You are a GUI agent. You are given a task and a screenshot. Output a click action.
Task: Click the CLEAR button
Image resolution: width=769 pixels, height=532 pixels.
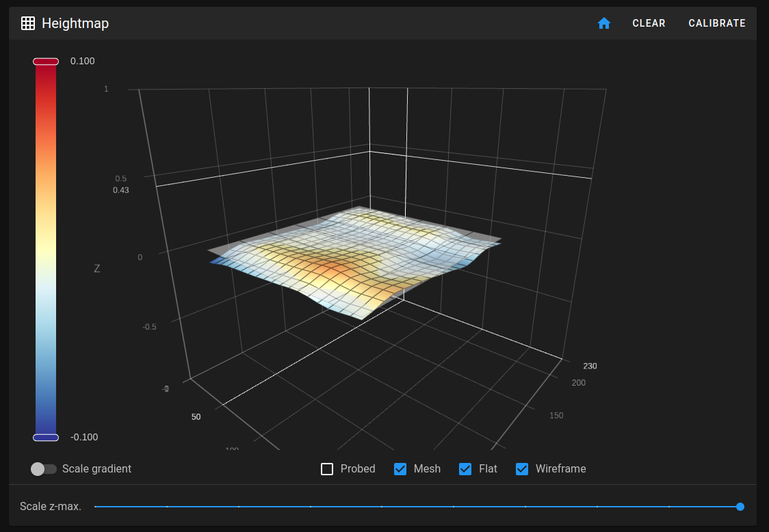tap(649, 23)
